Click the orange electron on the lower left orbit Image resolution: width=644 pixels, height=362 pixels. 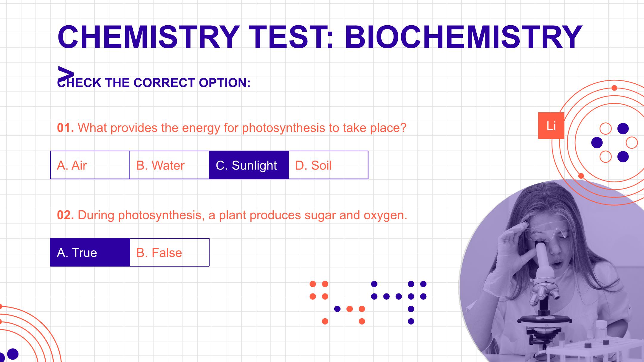581,176
